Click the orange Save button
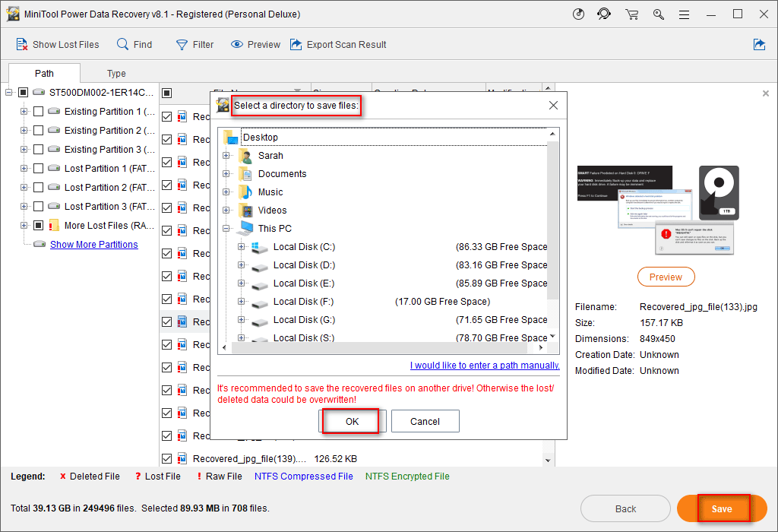Screen dimensions: 778x532 point(722,508)
